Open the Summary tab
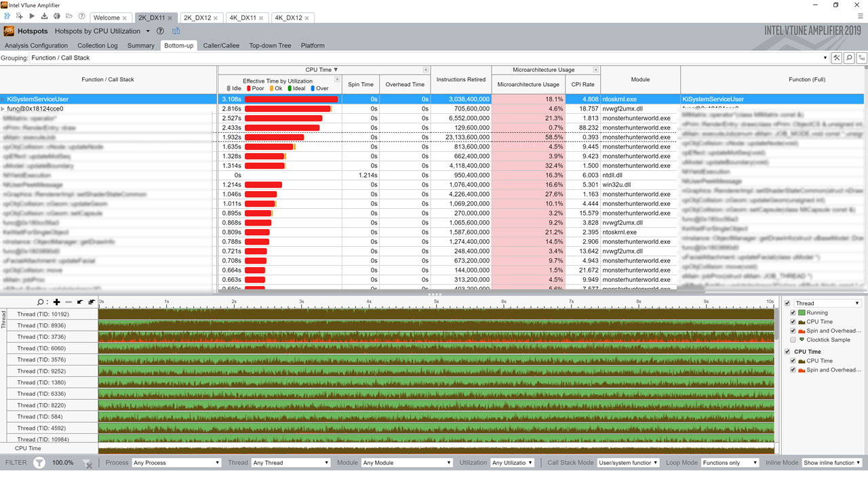The height and width of the screenshot is (488, 868). (141, 45)
